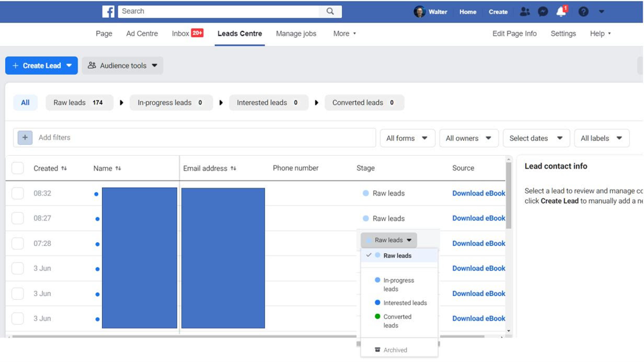Tick the checkbox for the 08:32 lead

18,193
